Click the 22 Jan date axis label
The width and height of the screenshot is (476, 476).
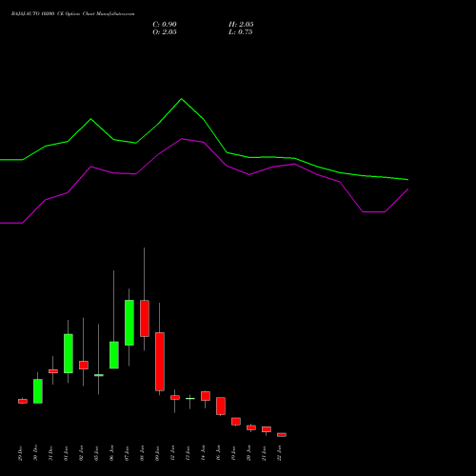pyautogui.click(x=280, y=453)
